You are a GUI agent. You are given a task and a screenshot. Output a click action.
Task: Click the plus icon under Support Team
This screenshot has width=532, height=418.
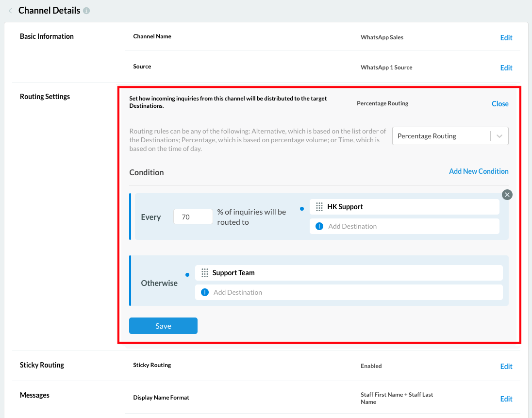pos(205,292)
